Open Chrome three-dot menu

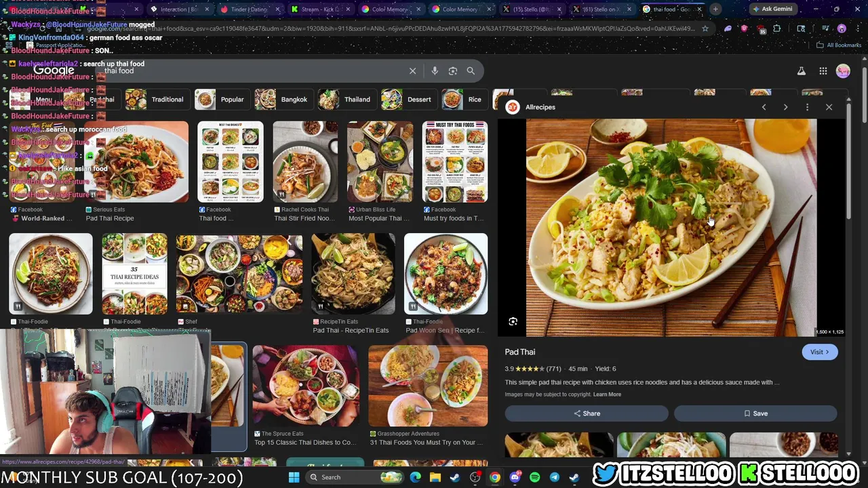(856, 28)
